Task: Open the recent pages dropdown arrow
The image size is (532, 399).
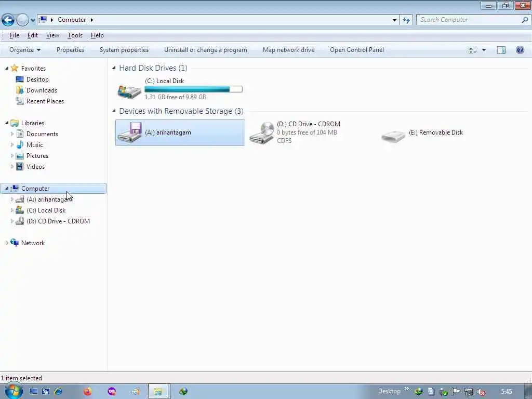Action: tap(33, 20)
